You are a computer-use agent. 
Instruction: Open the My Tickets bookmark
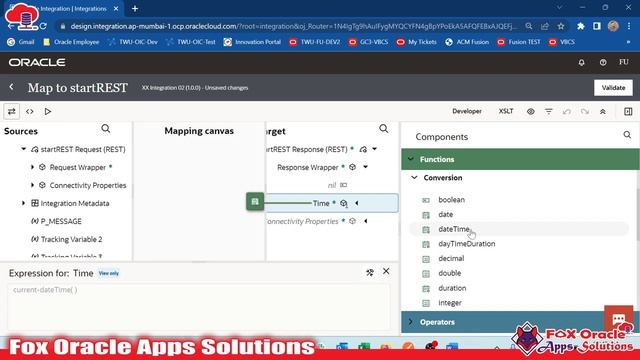click(x=417, y=42)
